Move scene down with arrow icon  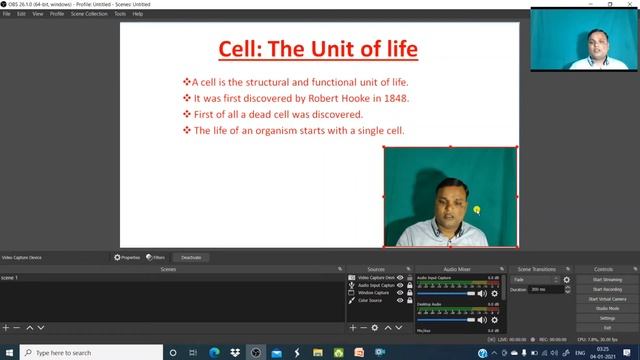pyautogui.click(x=41, y=328)
